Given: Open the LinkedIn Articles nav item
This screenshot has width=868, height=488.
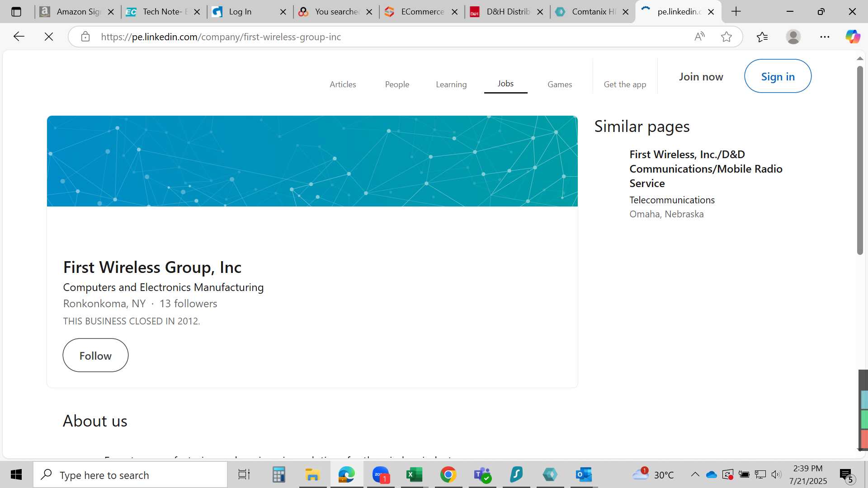Looking at the screenshot, I should tap(343, 84).
